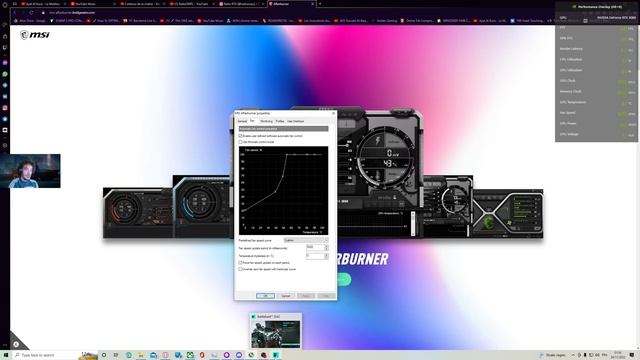
Task: Expand the Predefined fan speed curve dropdown
Action: click(x=306, y=240)
